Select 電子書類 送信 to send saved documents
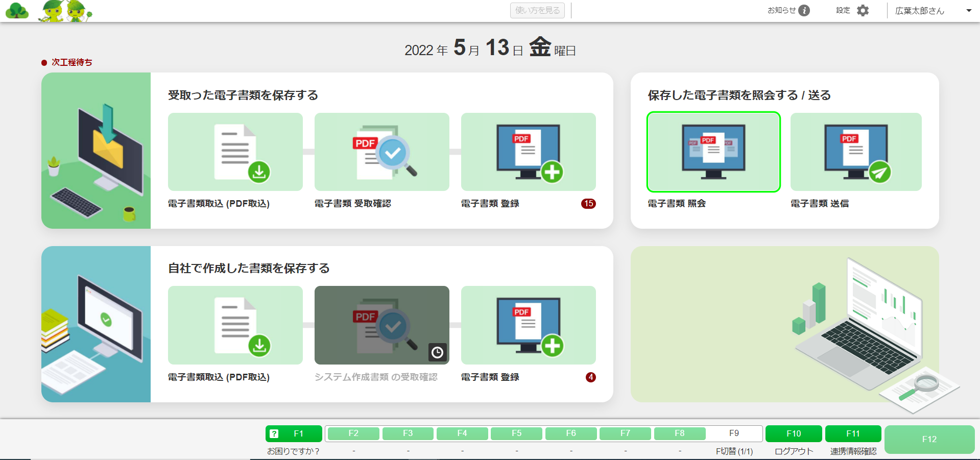The image size is (980, 460). click(855, 152)
